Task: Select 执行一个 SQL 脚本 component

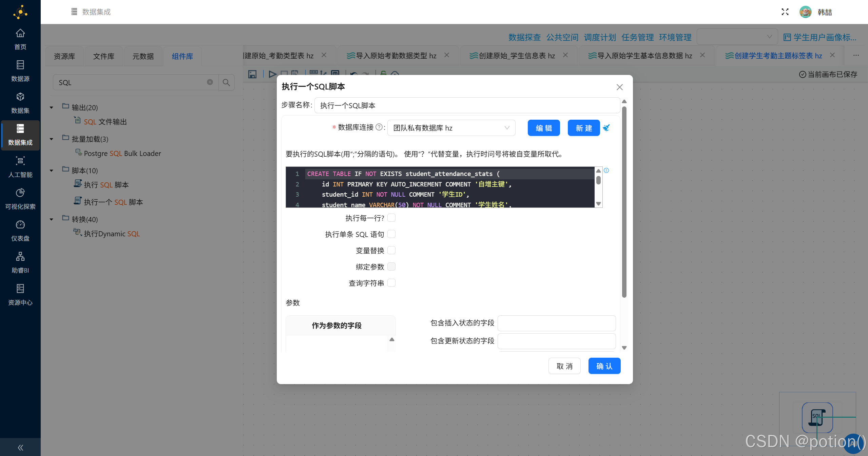Action: [109, 202]
